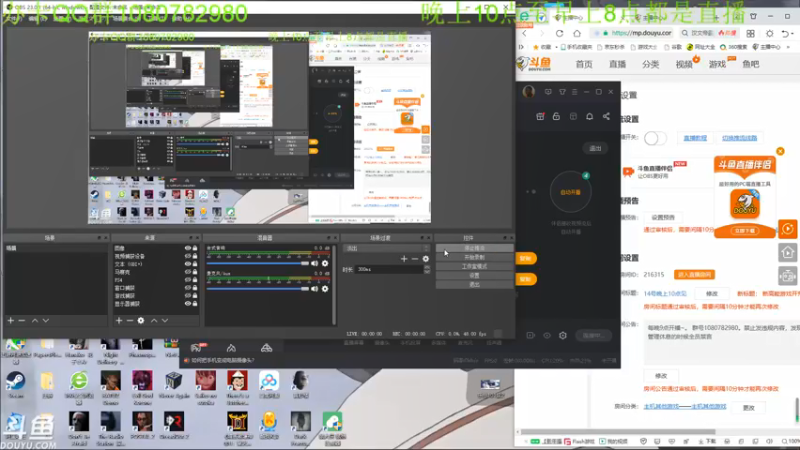Click user avatar in Douyu companion app
Viewport: 800px width, 450px height.
(529, 92)
